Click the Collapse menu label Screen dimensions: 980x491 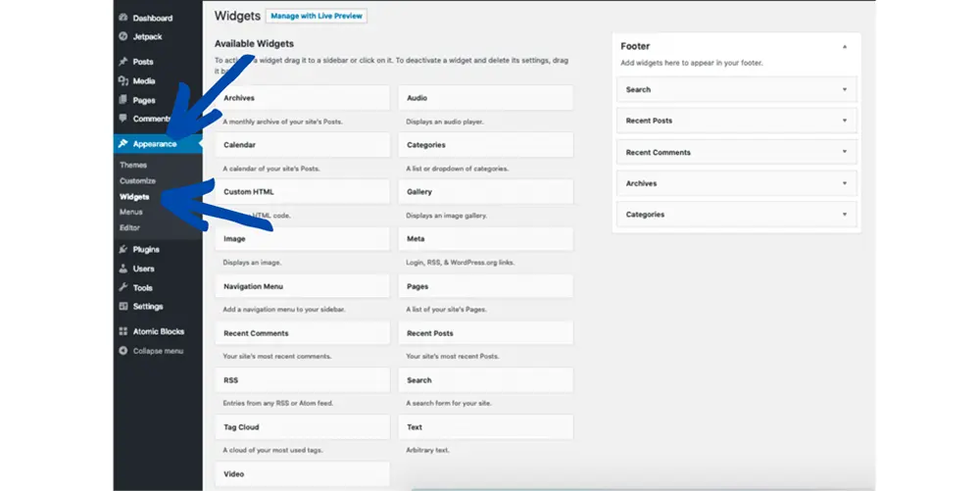(158, 351)
